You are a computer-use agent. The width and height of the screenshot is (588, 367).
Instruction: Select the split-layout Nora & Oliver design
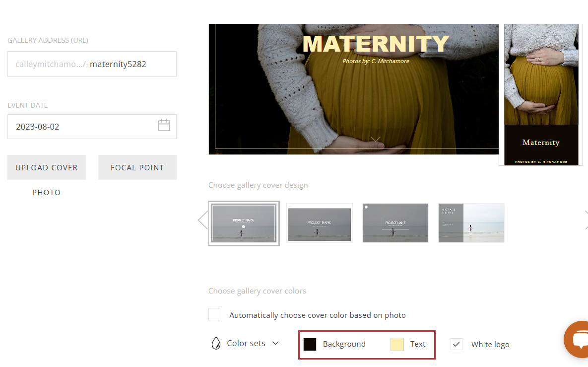point(471,223)
